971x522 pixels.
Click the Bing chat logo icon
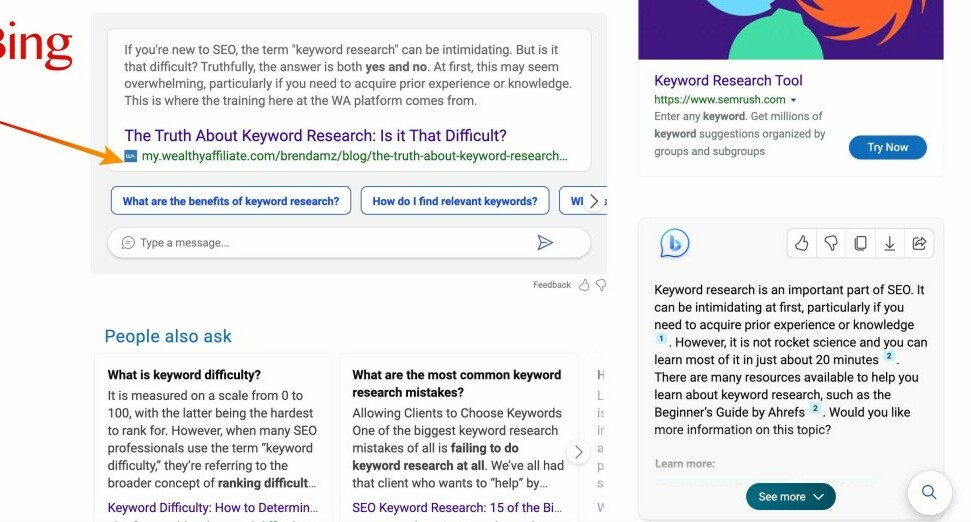675,243
